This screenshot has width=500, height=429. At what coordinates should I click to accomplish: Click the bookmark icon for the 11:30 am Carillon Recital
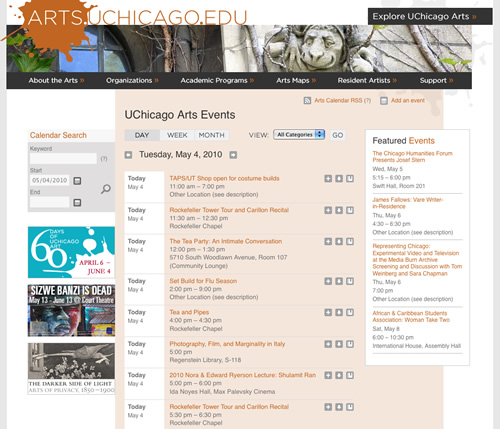tap(350, 210)
